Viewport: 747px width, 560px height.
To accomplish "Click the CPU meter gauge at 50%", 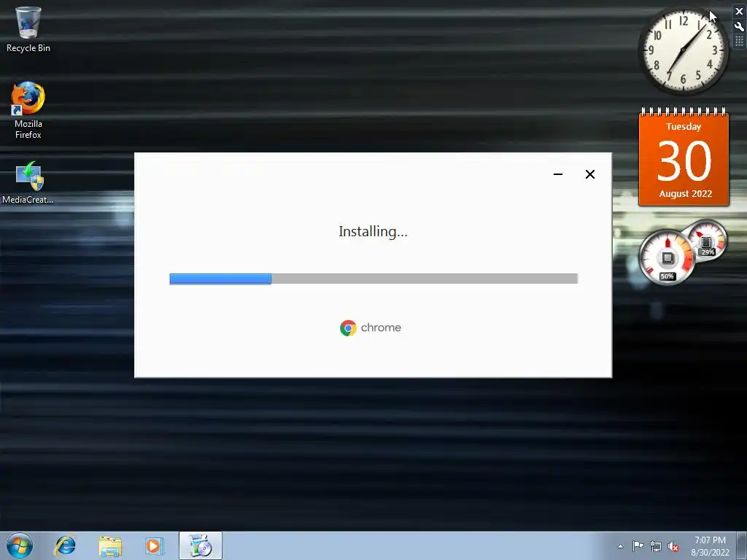I will tap(667, 258).
